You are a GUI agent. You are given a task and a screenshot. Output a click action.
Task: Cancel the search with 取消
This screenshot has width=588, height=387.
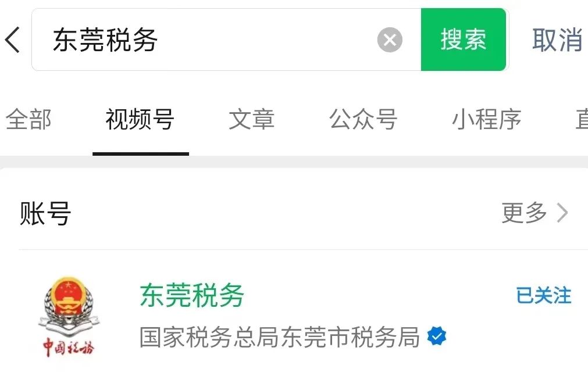558,40
